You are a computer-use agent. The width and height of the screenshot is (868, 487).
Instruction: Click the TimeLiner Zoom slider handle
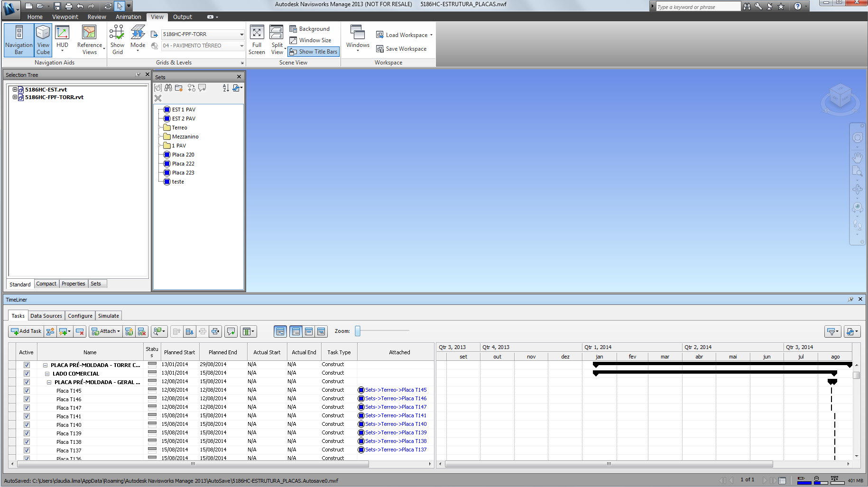358,331
